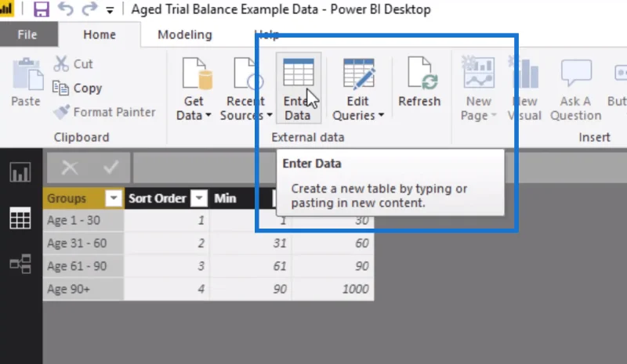Open the Recent Sources dropdown
The height and width of the screenshot is (364, 627).
pyautogui.click(x=245, y=115)
